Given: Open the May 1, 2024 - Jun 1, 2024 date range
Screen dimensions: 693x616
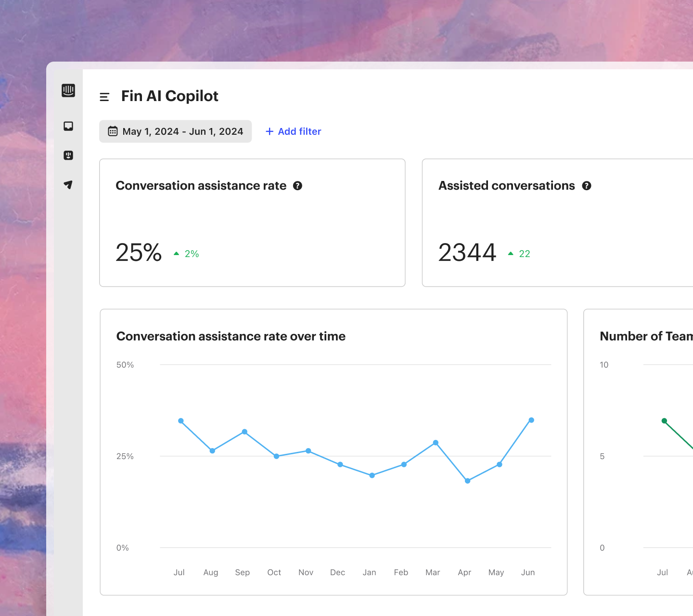Looking at the screenshot, I should (x=176, y=131).
